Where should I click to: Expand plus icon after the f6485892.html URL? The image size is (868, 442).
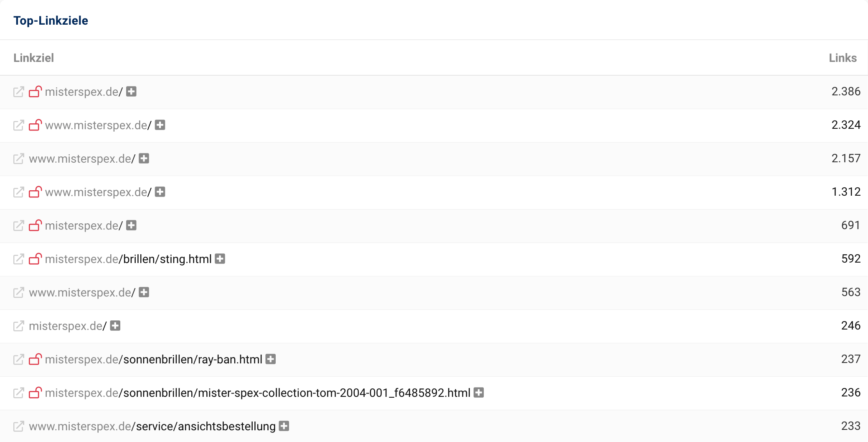point(479,393)
